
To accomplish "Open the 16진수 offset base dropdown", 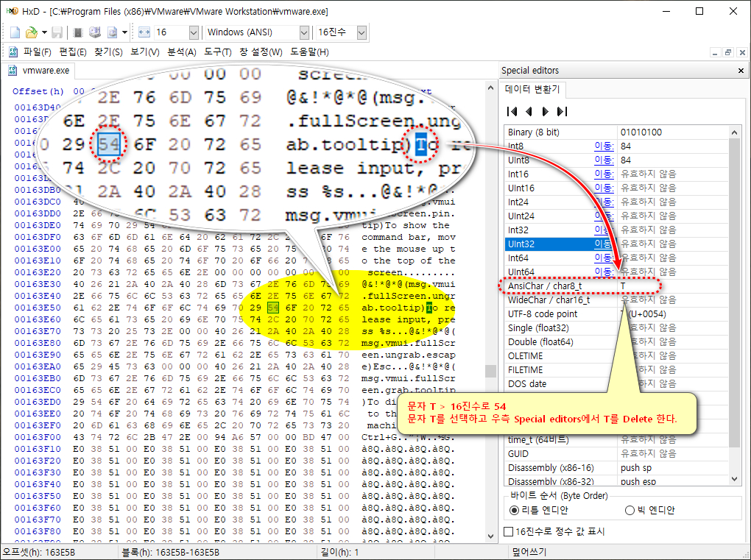I will click(x=362, y=32).
